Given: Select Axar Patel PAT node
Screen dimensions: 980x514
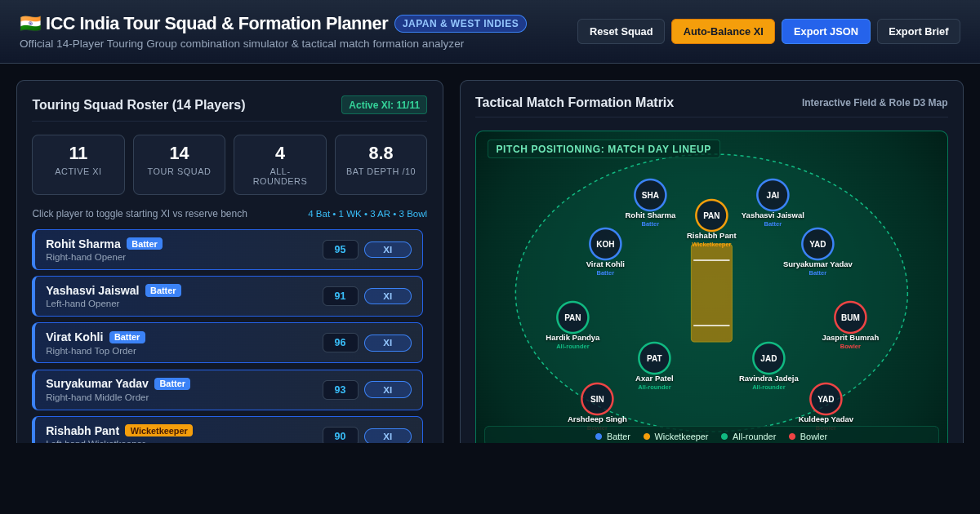Looking at the screenshot, I should tap(654, 358).
